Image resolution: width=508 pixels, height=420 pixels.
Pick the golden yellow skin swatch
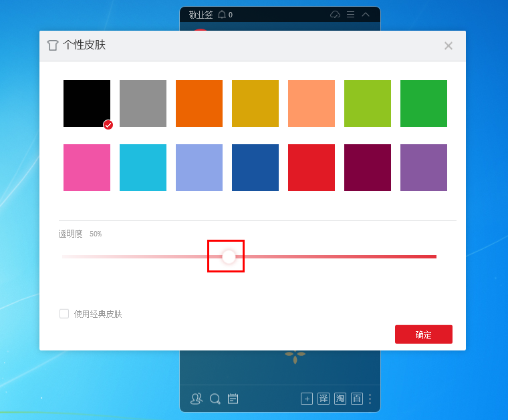pyautogui.click(x=255, y=103)
